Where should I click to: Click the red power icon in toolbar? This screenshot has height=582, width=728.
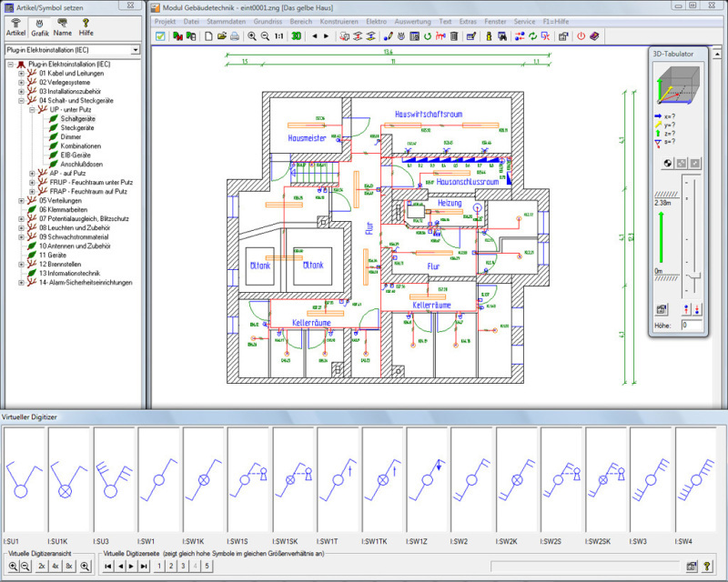581,36
